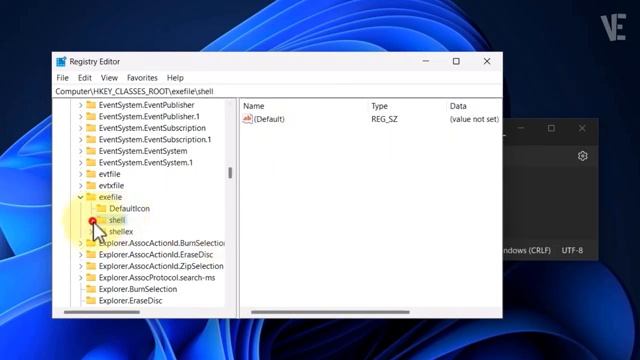
Task: Open the Edit menu
Action: [x=84, y=78]
